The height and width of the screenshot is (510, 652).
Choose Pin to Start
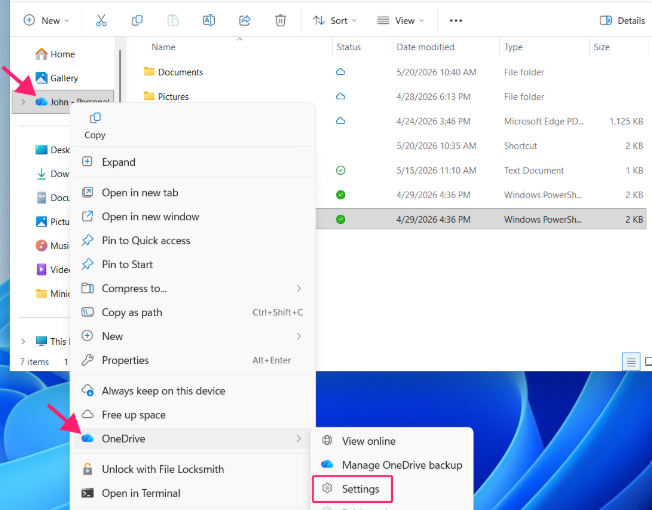point(193,264)
